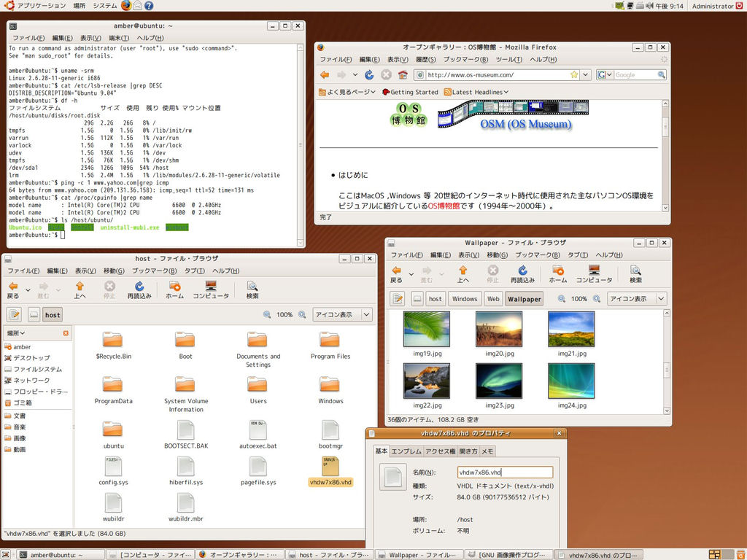747x560 pixels.
Task: Open Firefox back/forward history dropdown
Action: pyautogui.click(x=355, y=75)
